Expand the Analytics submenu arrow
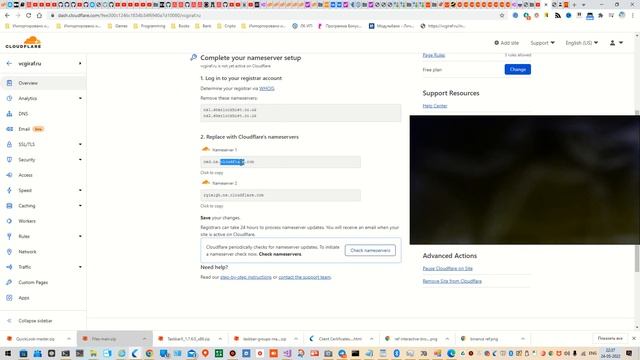Image resolution: width=640 pixels, height=360 pixels. tap(80, 98)
